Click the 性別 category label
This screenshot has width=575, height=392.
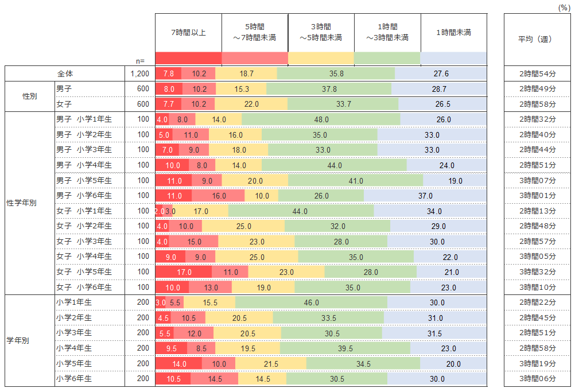(30, 96)
